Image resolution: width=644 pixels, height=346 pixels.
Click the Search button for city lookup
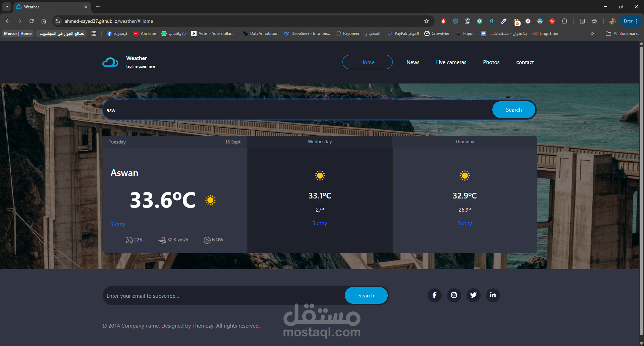pyautogui.click(x=514, y=110)
